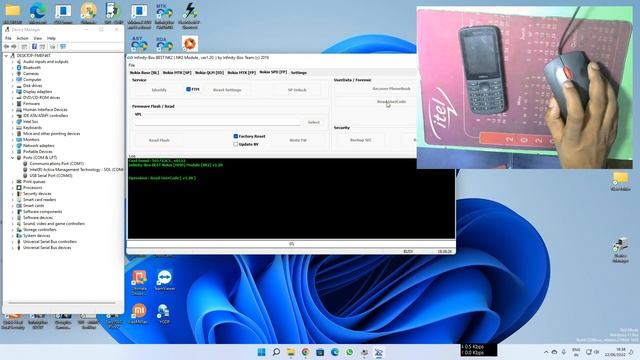Show hidden system tray icons chevron
This screenshot has width=640, height=360.
(x=546, y=352)
